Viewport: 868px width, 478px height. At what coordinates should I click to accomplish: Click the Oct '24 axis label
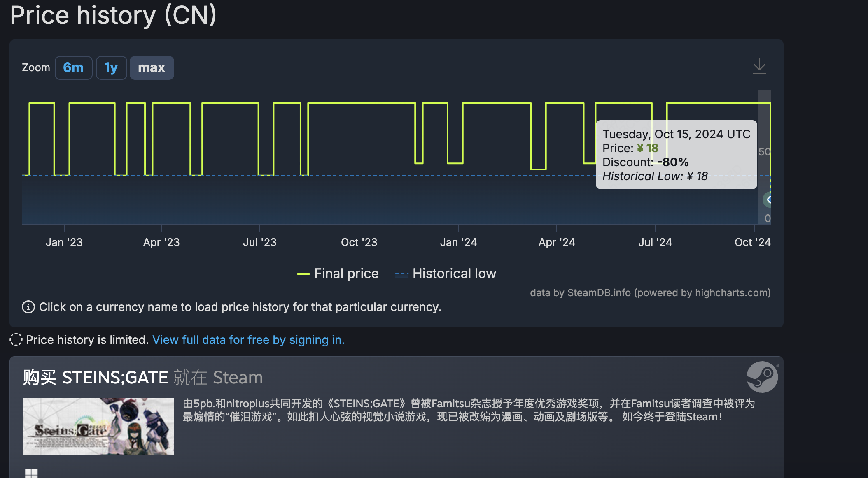click(x=753, y=242)
